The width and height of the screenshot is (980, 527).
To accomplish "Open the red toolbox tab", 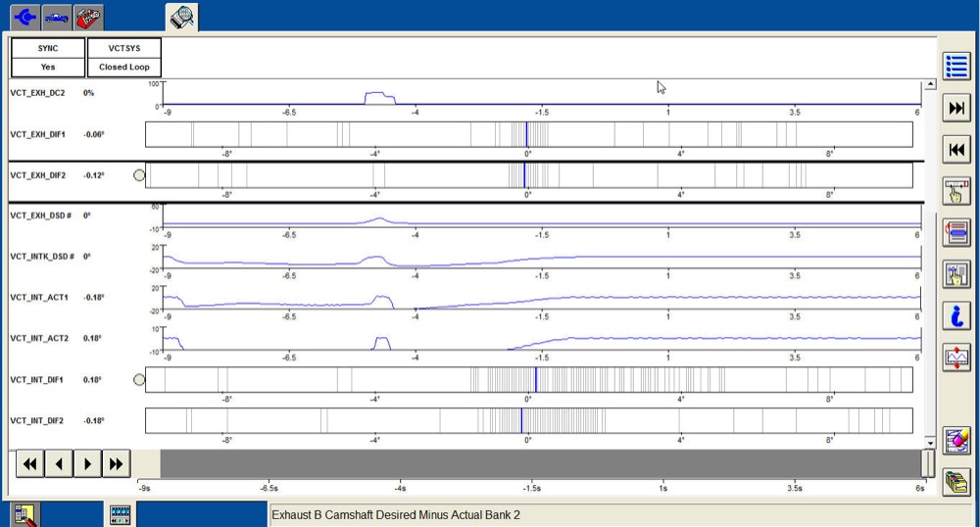I will (88, 17).
